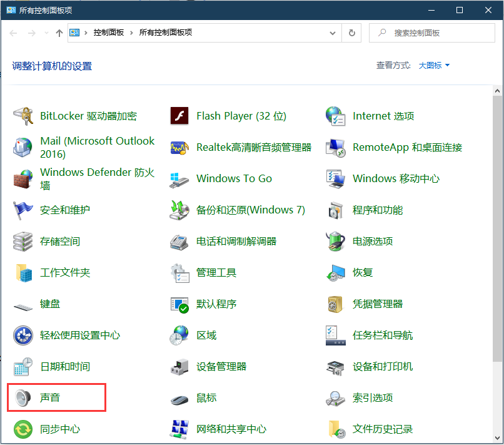504x445 pixels.
Task: Open the Windows 移动中心 icon
Action: pos(336,178)
